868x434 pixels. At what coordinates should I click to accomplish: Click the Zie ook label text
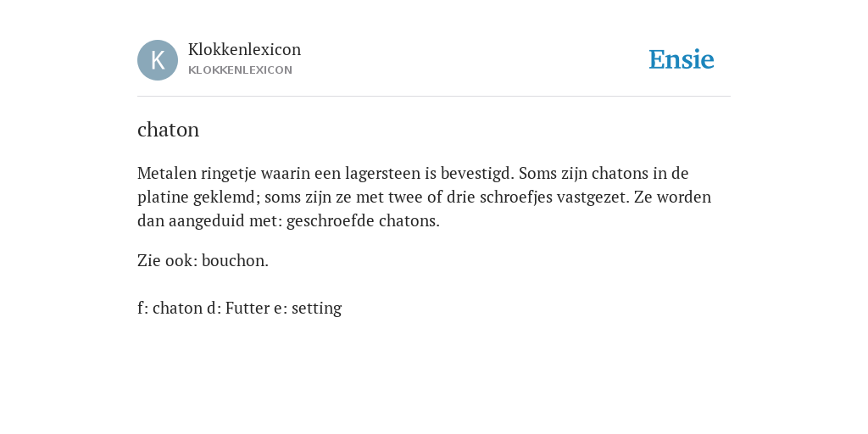[167, 261]
